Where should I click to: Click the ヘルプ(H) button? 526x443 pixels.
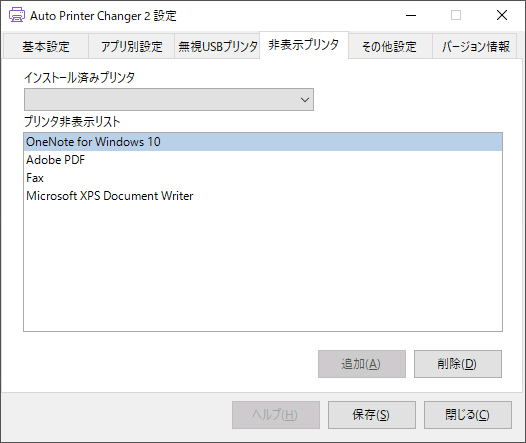click(276, 415)
